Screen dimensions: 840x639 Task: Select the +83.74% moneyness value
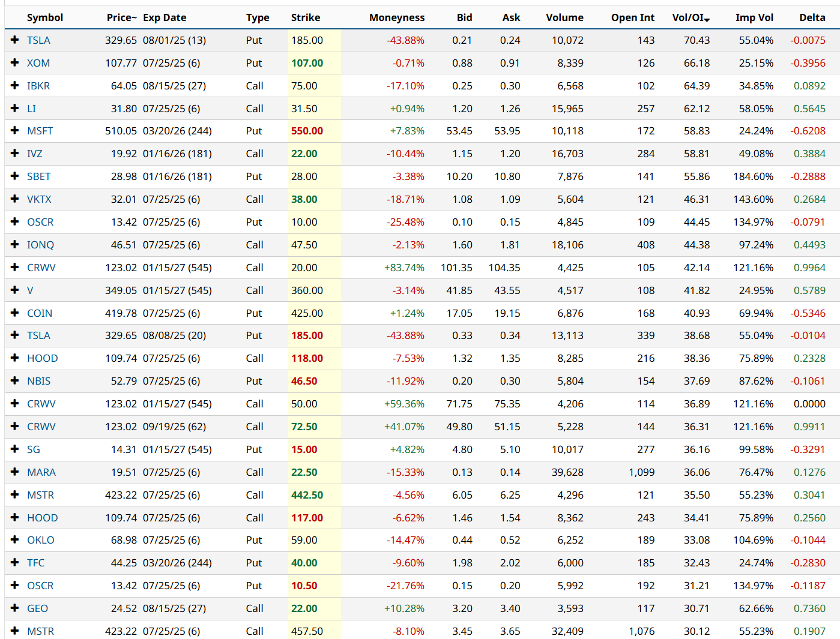pyautogui.click(x=404, y=268)
